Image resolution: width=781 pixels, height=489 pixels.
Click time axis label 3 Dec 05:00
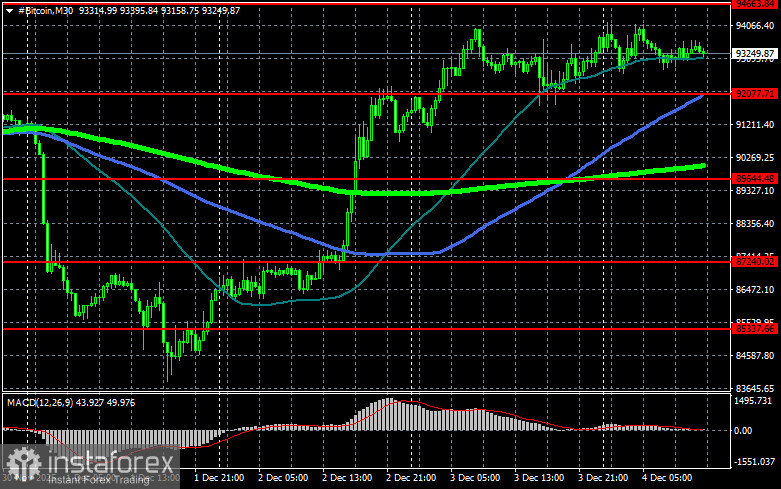point(475,478)
